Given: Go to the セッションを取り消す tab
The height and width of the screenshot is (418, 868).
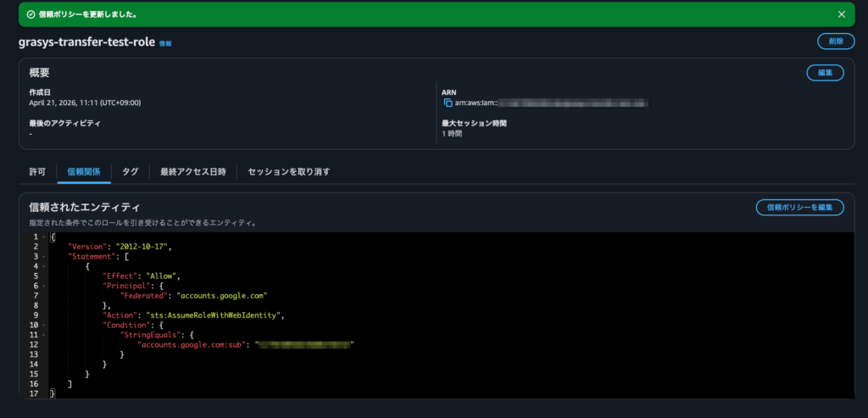Looking at the screenshot, I should (x=288, y=171).
